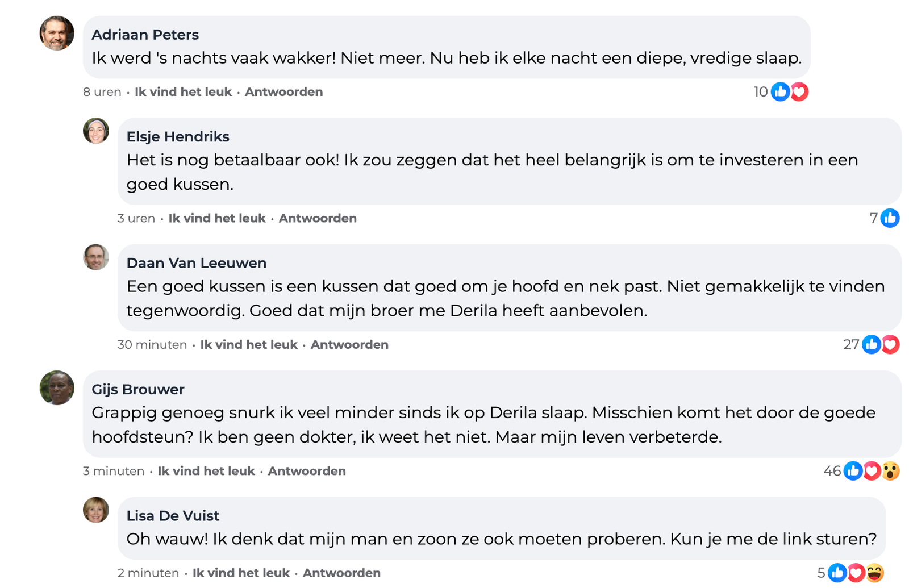Like Daan Van Leeuwen's comment via 'Ik vind het leuk'
The height and width of the screenshot is (588, 909).
[x=249, y=344]
